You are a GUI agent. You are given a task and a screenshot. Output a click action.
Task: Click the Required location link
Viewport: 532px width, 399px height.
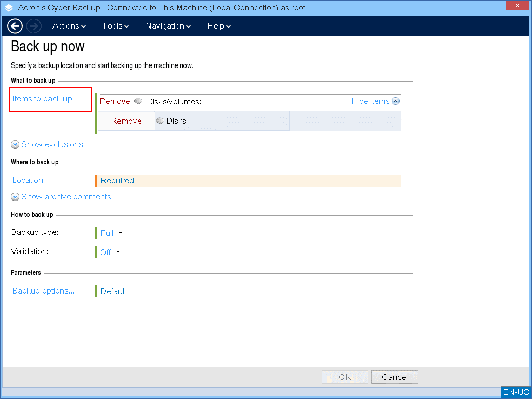[x=117, y=180]
